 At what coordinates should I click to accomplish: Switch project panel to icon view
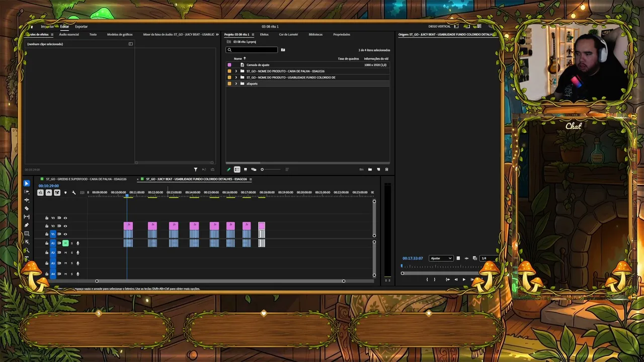246,169
